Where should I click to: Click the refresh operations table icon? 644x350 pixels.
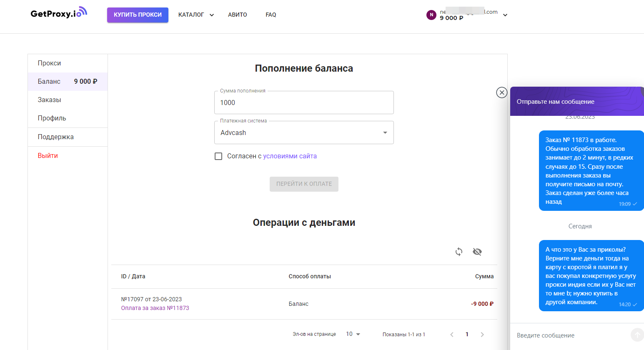[x=459, y=252]
